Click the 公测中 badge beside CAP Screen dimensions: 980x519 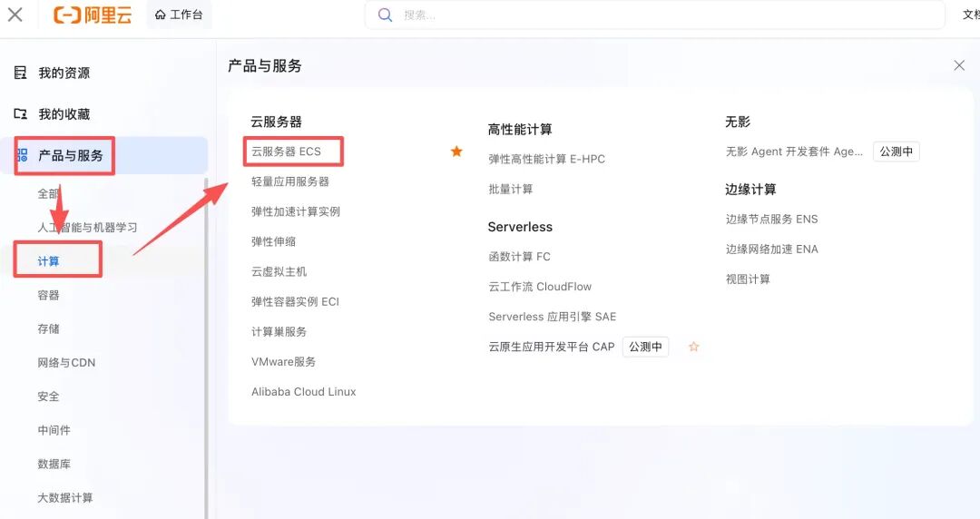tap(645, 347)
